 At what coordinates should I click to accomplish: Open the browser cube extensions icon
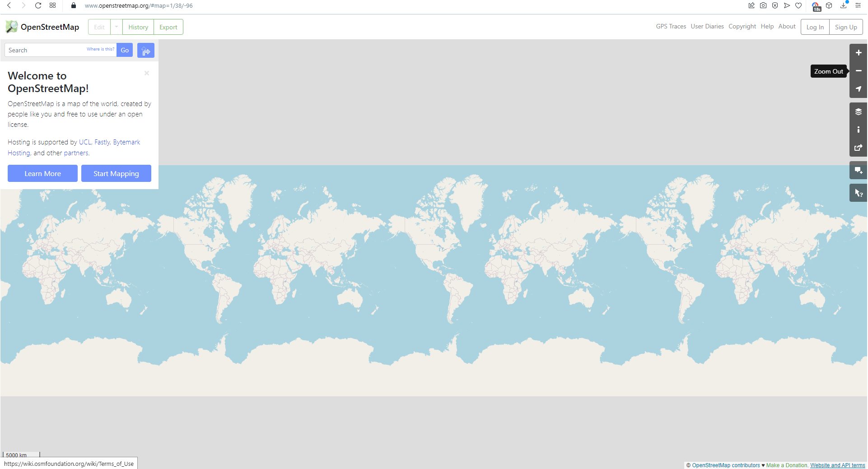point(829,5)
